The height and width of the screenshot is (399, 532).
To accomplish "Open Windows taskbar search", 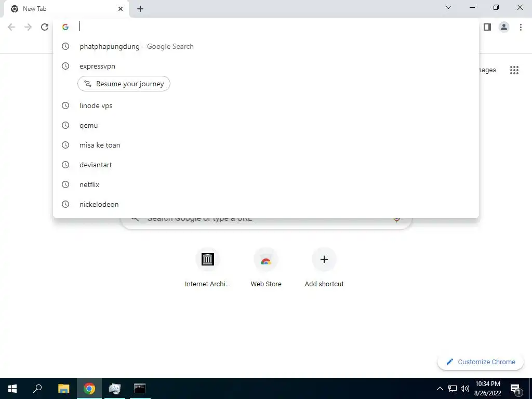I will tap(37, 389).
